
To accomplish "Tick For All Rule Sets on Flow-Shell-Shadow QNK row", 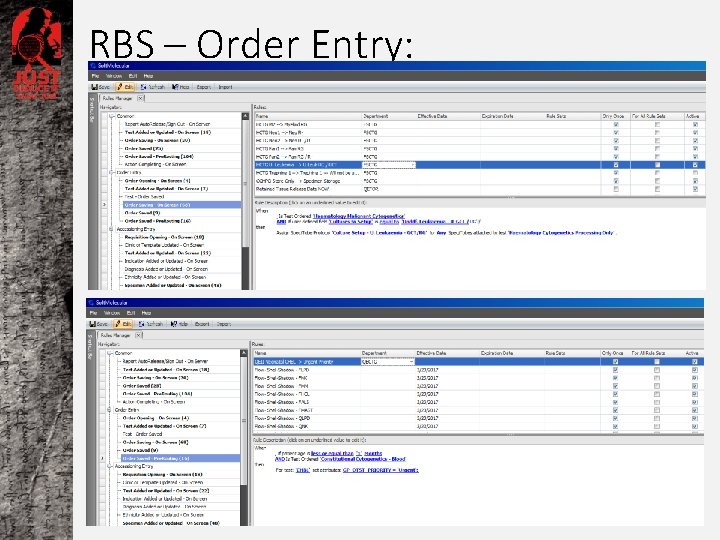I will 657,427.
